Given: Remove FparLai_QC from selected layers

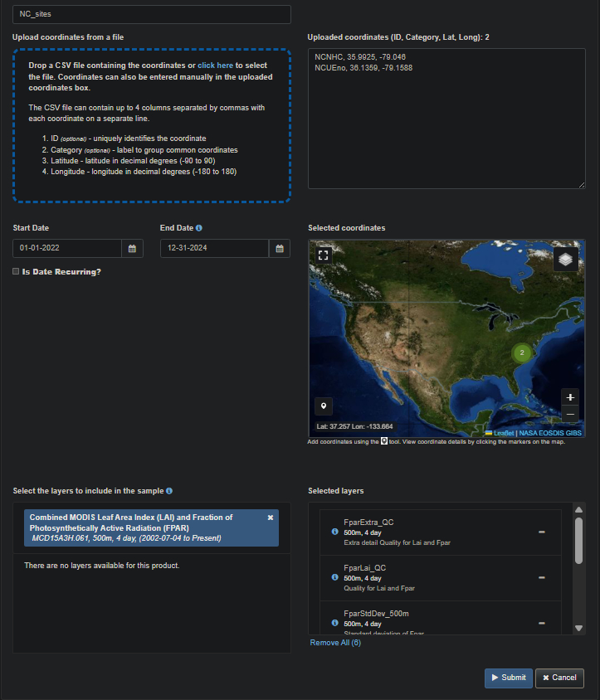Looking at the screenshot, I should [x=541, y=577].
